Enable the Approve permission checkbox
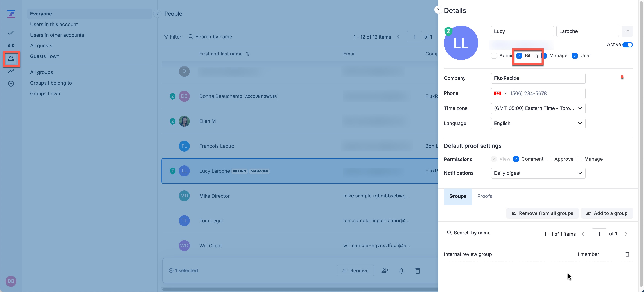Screen dimensions: 644x292 coord(549,159)
